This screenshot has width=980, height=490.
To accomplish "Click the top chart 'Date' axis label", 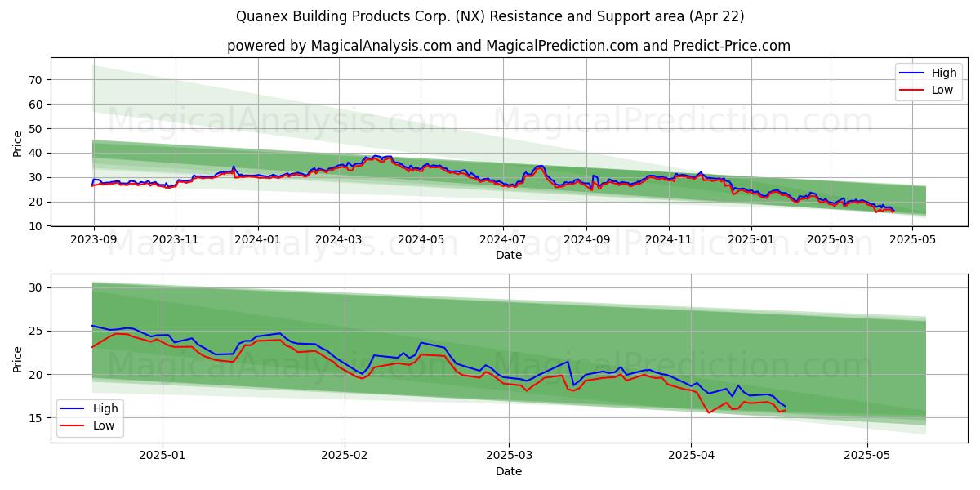I will [509, 256].
